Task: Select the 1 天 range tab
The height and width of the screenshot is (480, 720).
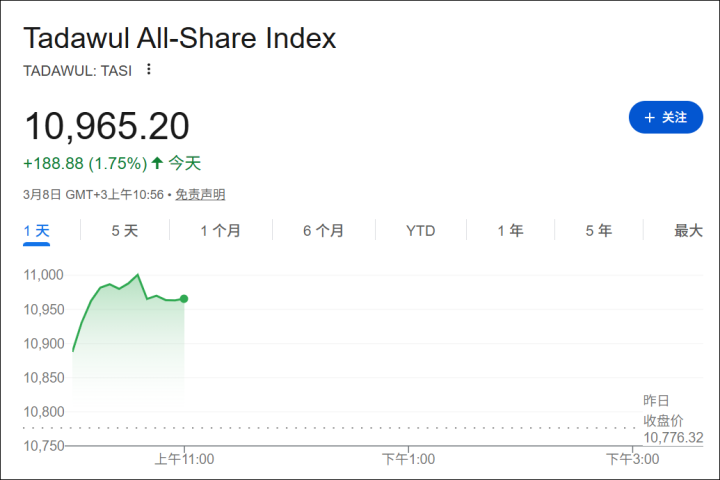Action: point(37,231)
